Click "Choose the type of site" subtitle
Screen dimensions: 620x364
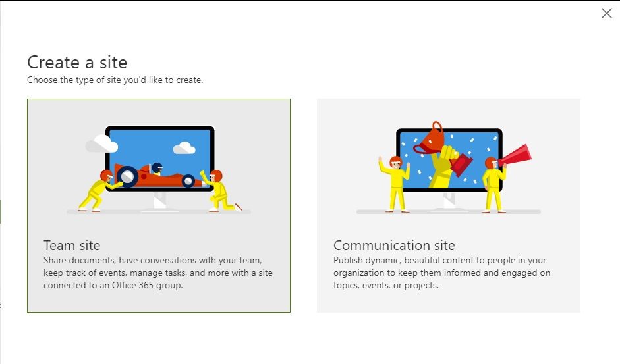pyautogui.click(x=115, y=80)
